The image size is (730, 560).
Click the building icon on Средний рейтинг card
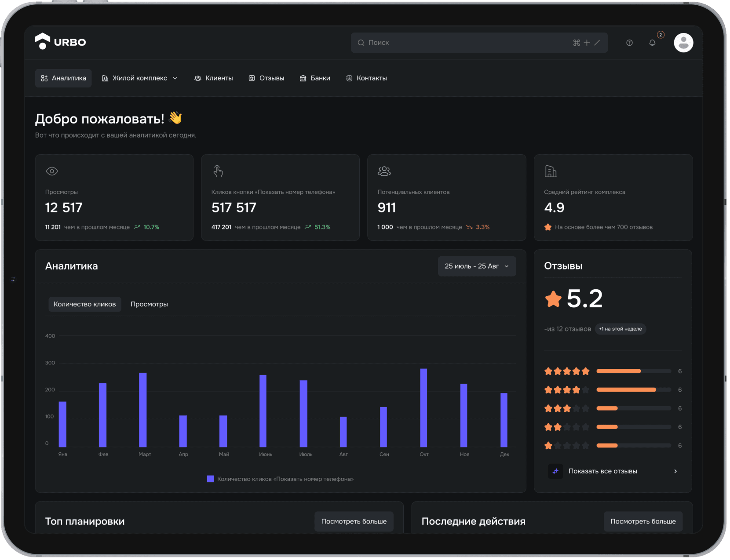(x=551, y=171)
